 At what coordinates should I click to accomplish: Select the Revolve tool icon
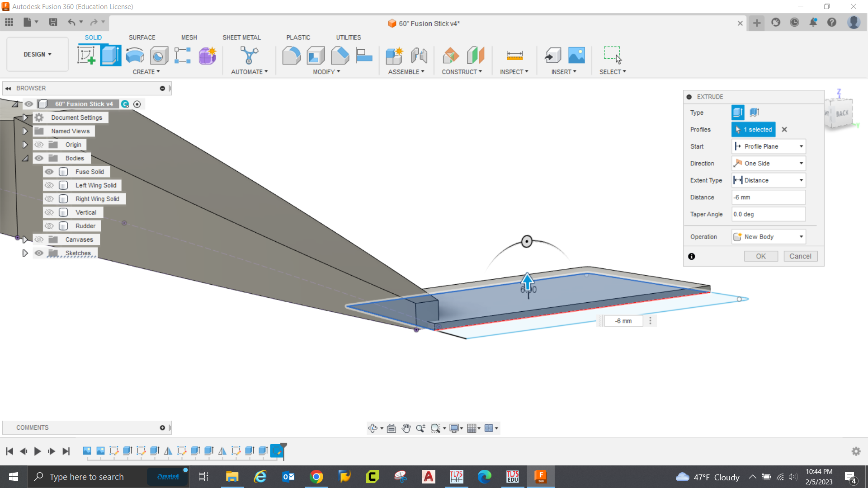(x=135, y=56)
